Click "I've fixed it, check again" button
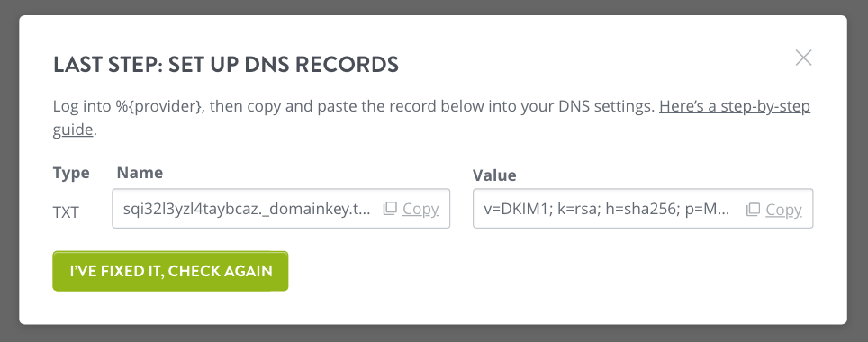 tap(170, 271)
